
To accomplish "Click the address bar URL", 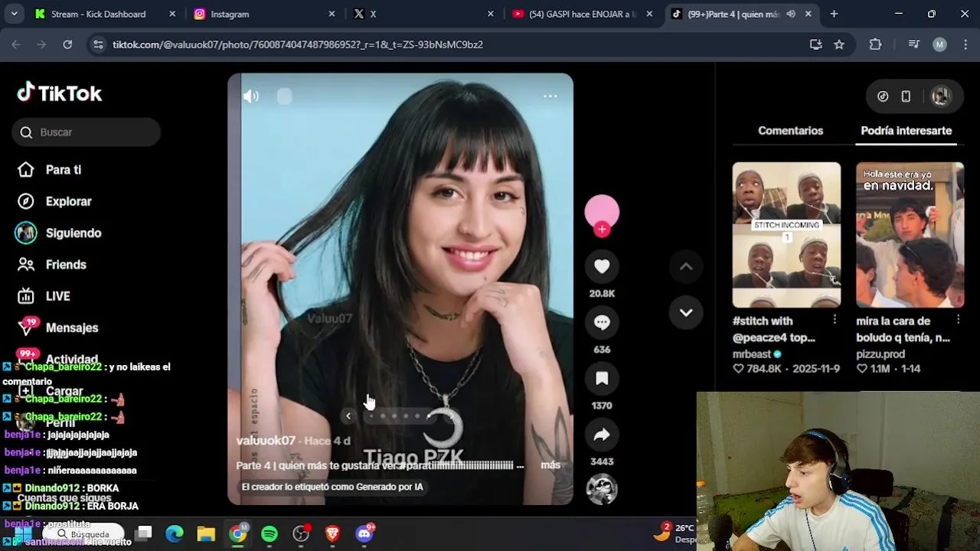I will [x=298, y=44].
